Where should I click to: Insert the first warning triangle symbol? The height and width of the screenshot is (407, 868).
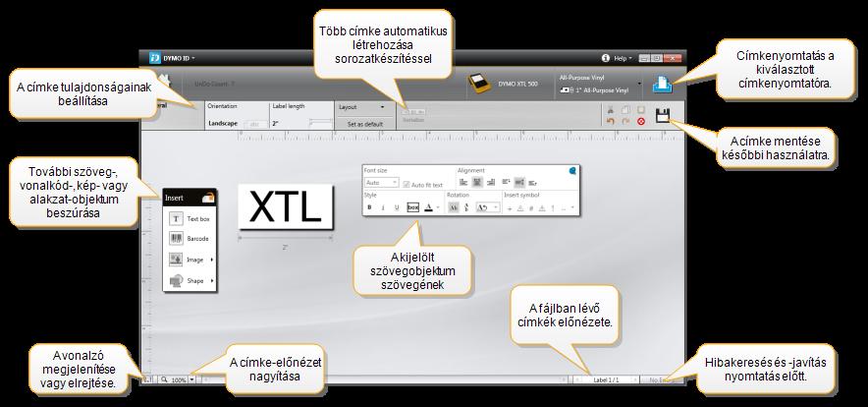pos(519,208)
